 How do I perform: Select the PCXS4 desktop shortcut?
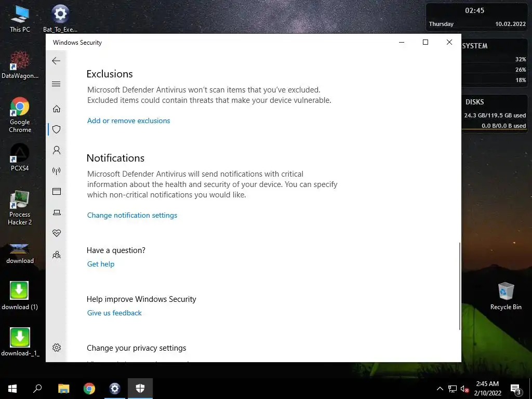click(20, 157)
